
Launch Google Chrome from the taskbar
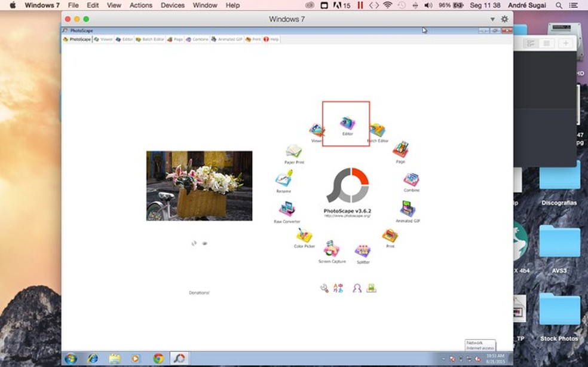tap(158, 359)
